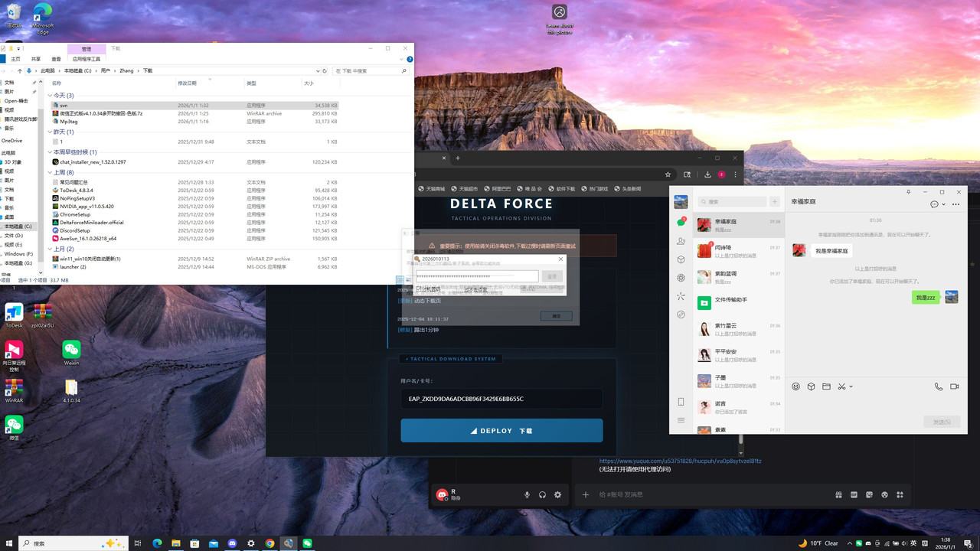
Task: Open the Explorer address bar history dropdown
Action: coord(317,70)
